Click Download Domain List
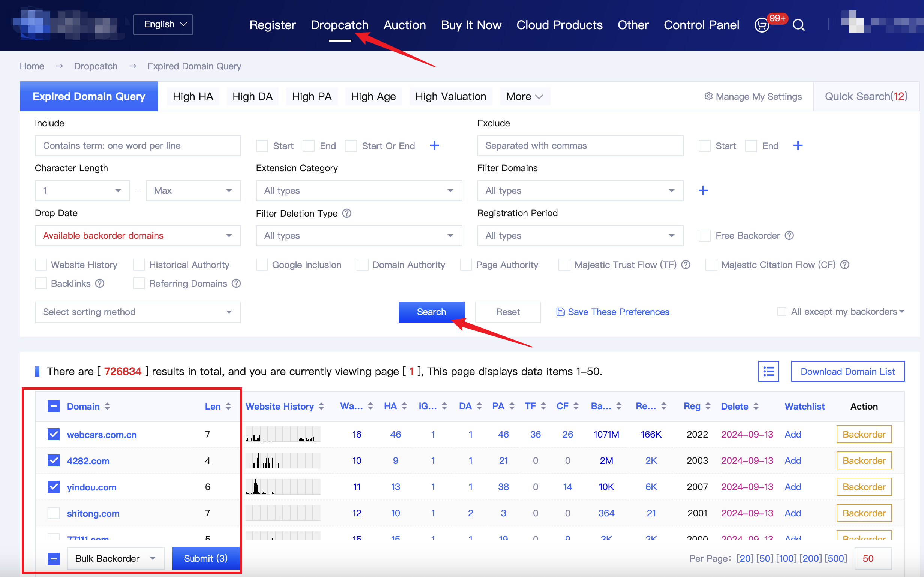924x577 pixels. (x=847, y=371)
